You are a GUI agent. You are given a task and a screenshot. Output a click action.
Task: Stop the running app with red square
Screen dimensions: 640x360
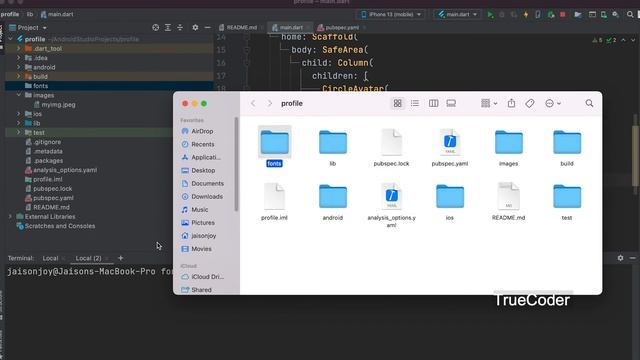[x=562, y=15]
